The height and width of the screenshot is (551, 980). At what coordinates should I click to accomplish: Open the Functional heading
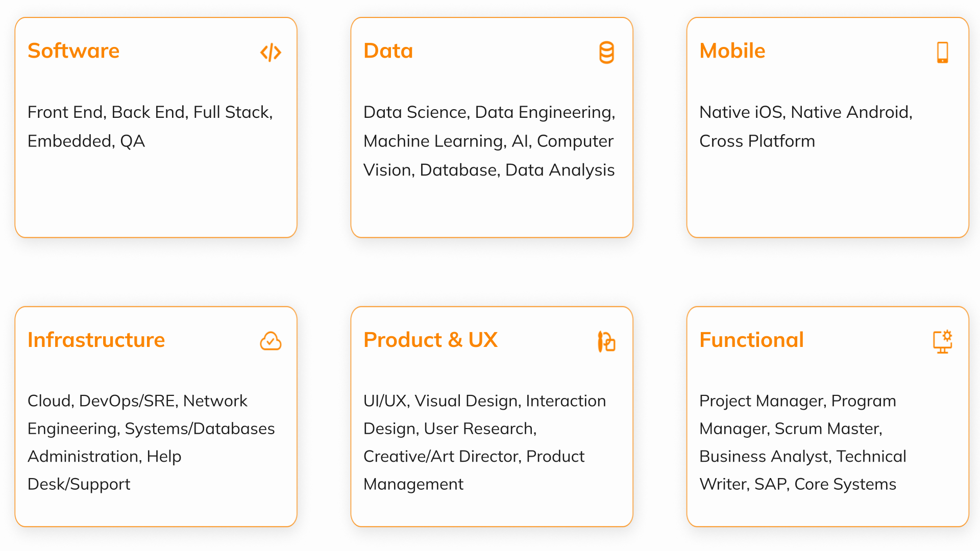[751, 340]
